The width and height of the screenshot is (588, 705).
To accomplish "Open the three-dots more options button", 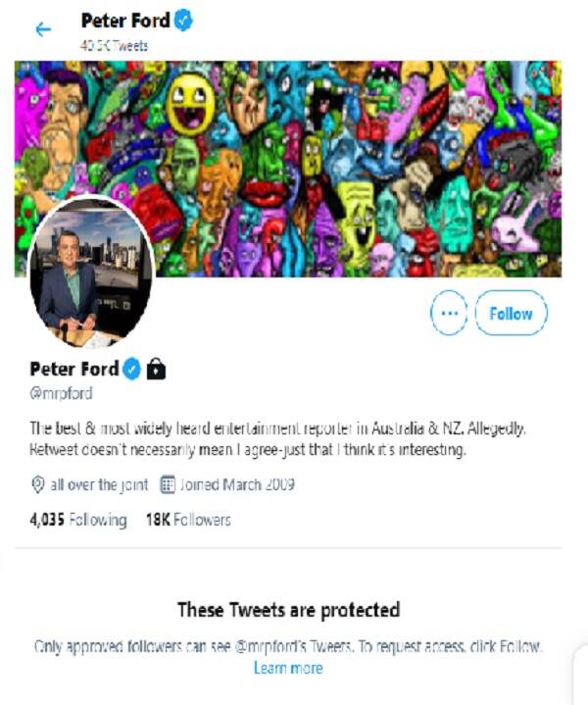I will pos(449,313).
